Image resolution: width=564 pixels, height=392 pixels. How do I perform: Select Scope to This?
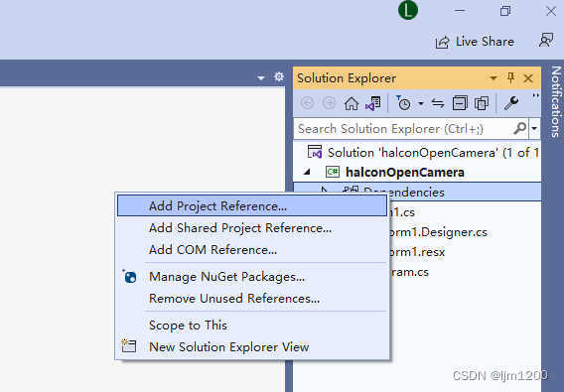click(x=252, y=326)
